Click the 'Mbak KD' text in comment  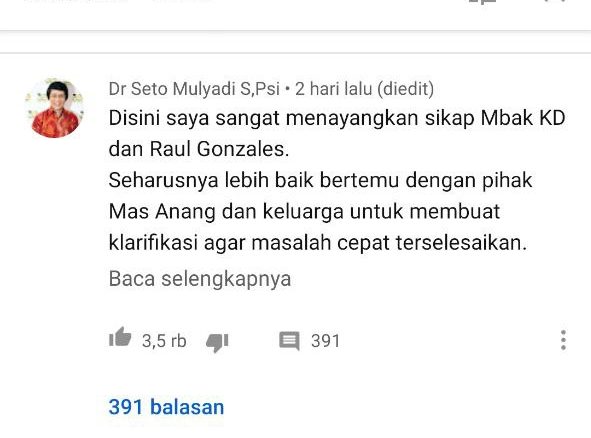pyautogui.click(x=523, y=118)
